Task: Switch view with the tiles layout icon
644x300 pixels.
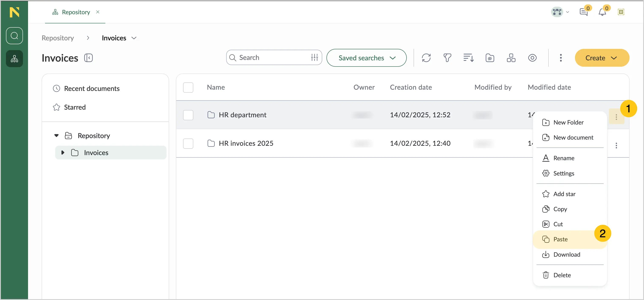Action: pos(511,58)
